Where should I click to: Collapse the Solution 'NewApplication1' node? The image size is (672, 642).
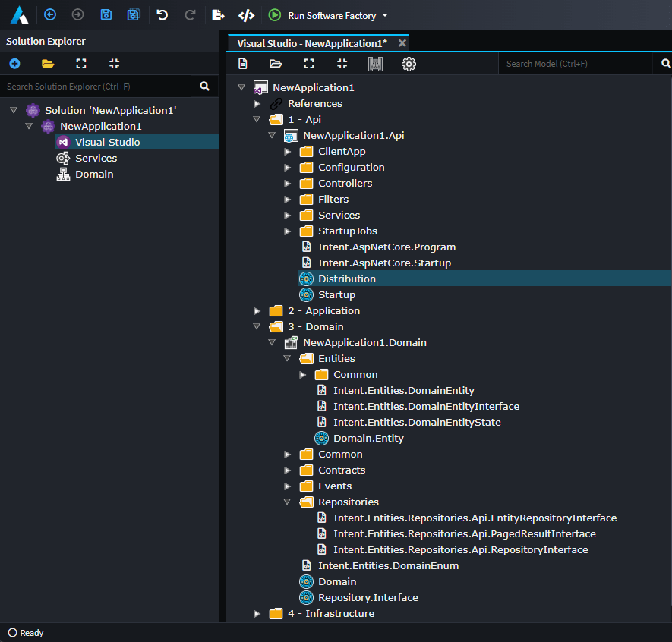pyautogui.click(x=14, y=110)
